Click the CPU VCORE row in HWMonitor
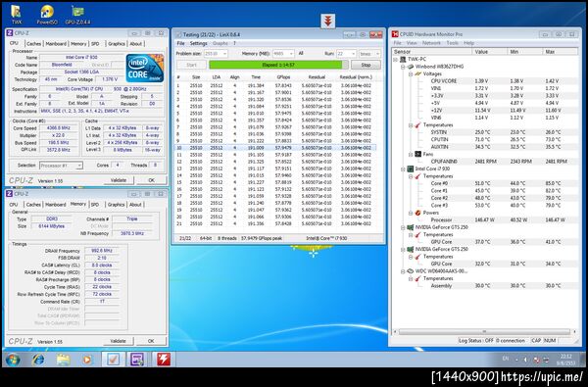This screenshot has width=588, height=387. (x=484, y=81)
